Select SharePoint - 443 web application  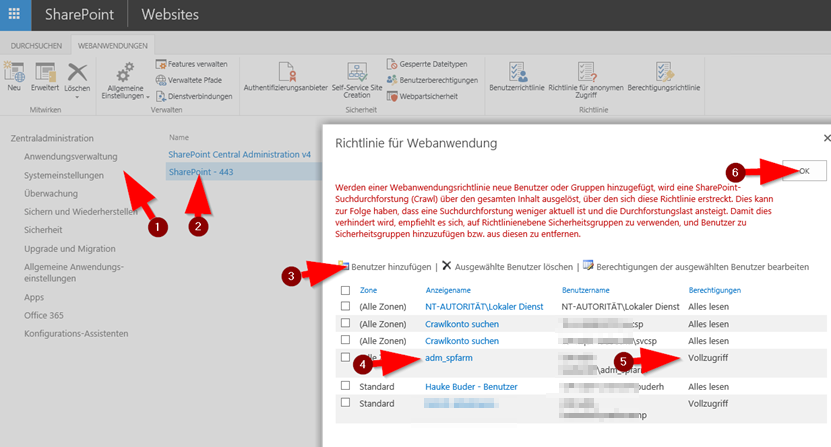tap(201, 172)
